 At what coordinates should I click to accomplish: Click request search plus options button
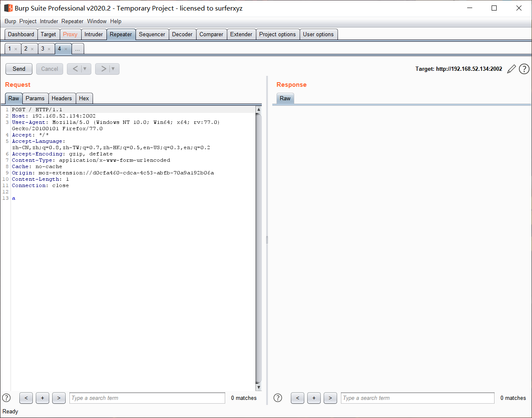pyautogui.click(x=43, y=398)
